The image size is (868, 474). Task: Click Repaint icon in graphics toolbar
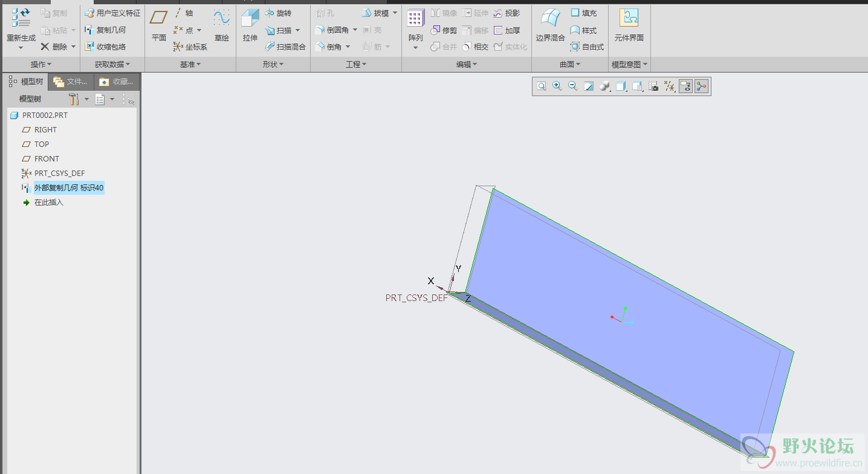[x=589, y=86]
